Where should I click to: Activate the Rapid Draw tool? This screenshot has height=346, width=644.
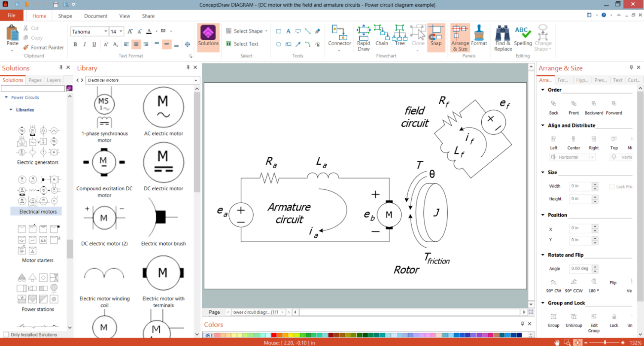point(364,38)
